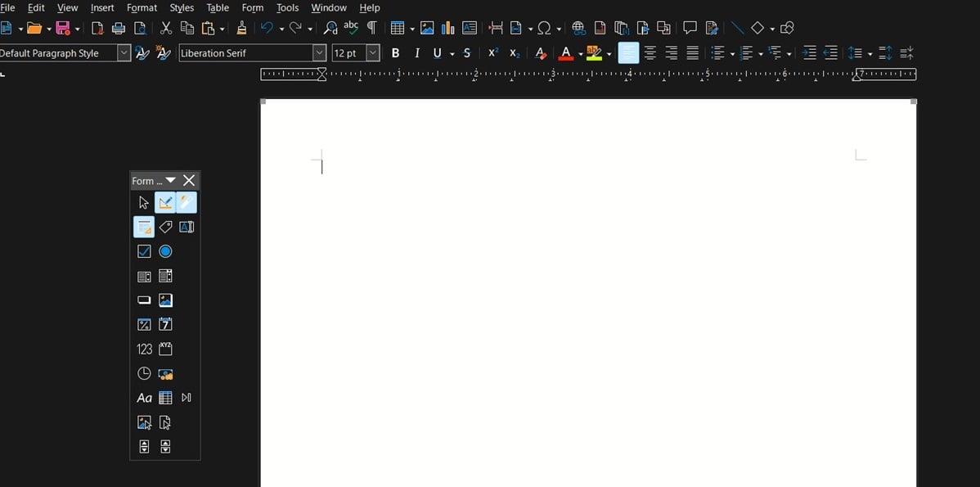980x487 pixels.
Task: Open the Window menu
Action: click(329, 8)
